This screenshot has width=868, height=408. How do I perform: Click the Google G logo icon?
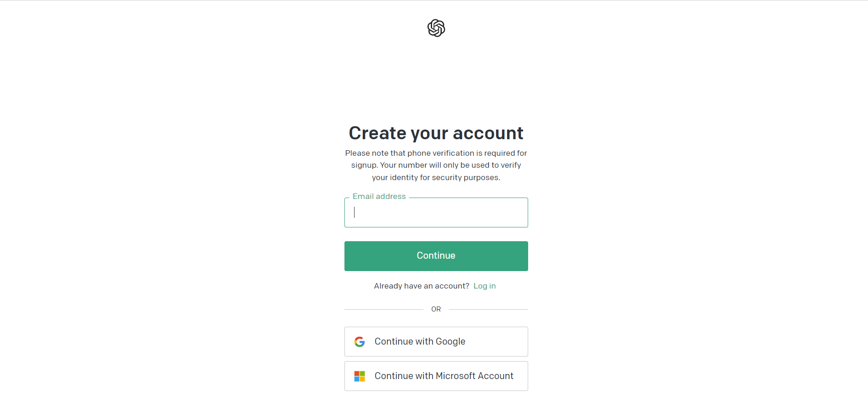tap(360, 342)
